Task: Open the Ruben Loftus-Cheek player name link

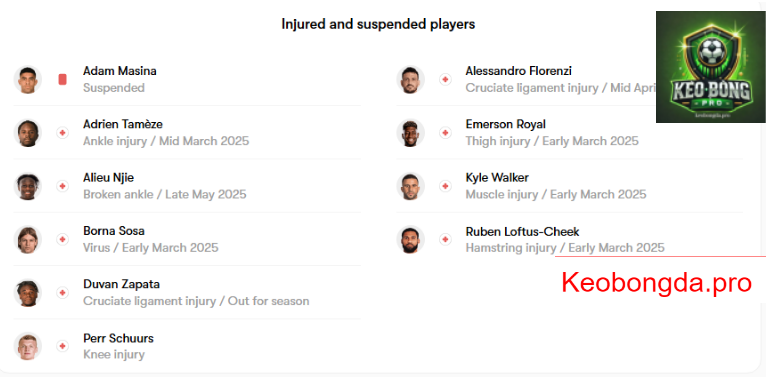Action: (522, 231)
